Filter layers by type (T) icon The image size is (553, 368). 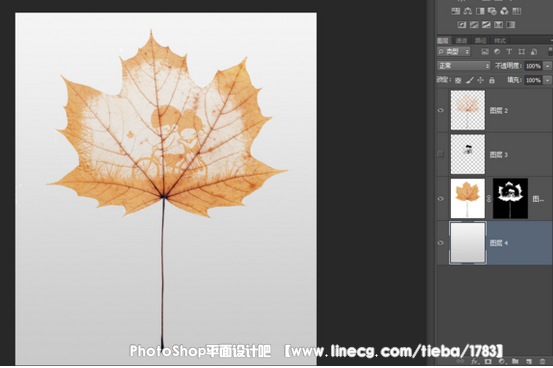(x=509, y=52)
